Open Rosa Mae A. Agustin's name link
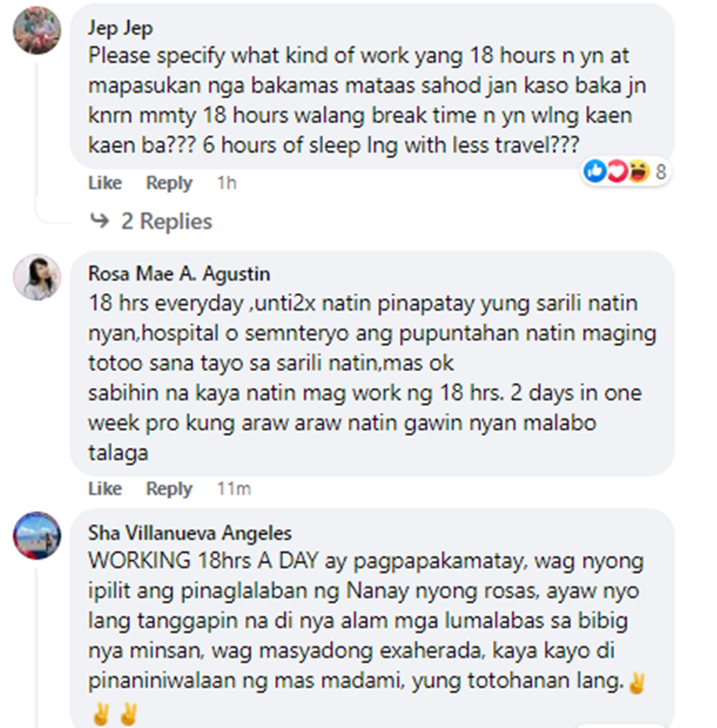The height and width of the screenshot is (728, 717). [x=179, y=274]
